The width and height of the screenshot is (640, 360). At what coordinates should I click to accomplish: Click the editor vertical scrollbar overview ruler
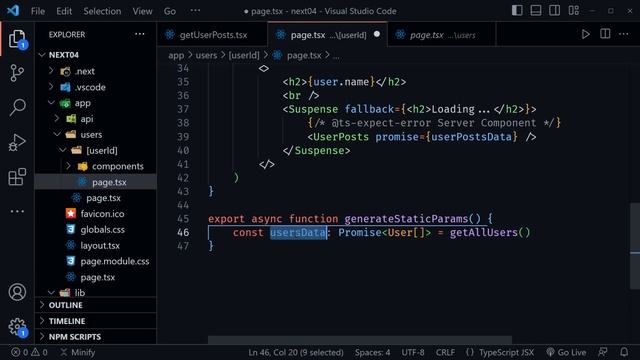pos(635,246)
